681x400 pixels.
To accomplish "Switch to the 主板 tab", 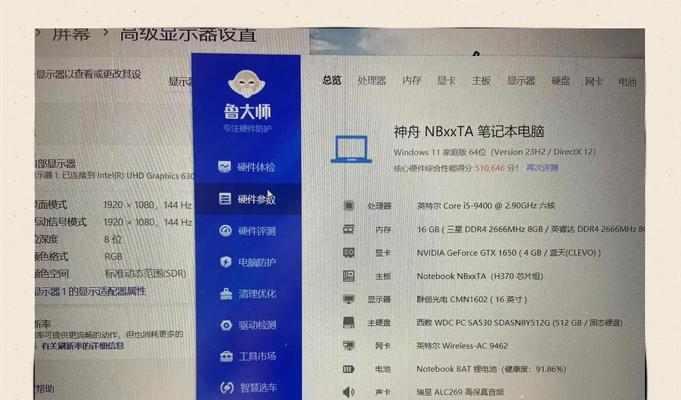I will pos(481,80).
